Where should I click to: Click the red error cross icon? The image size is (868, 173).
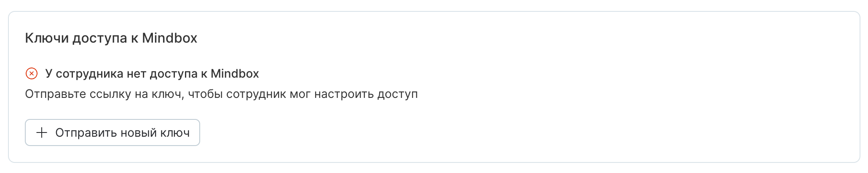click(x=32, y=73)
